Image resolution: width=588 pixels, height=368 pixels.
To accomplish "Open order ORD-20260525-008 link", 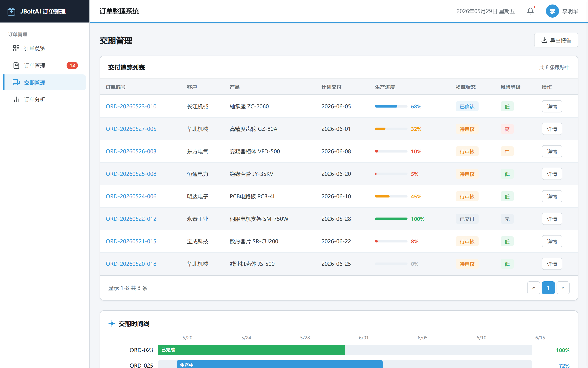I will pyautogui.click(x=131, y=174).
